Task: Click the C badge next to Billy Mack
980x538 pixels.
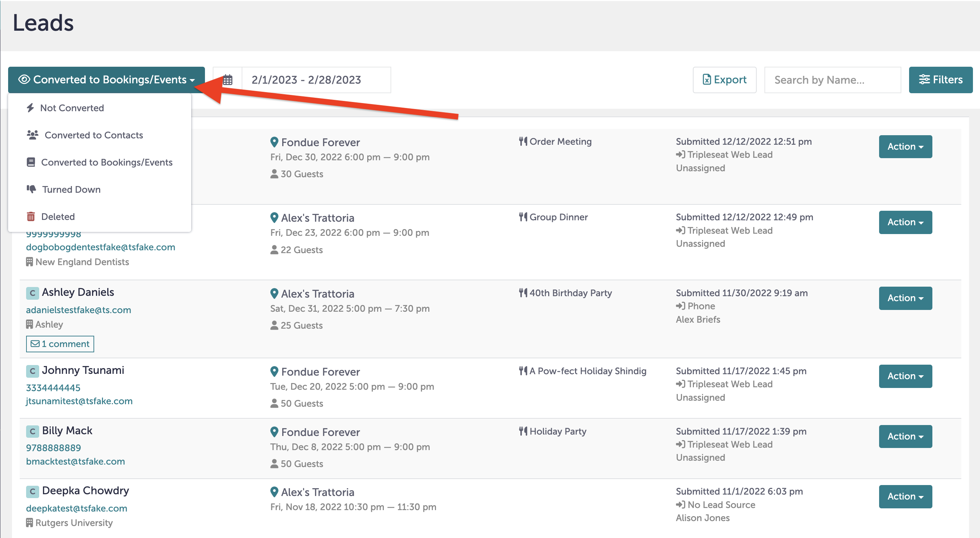Action: [32, 431]
